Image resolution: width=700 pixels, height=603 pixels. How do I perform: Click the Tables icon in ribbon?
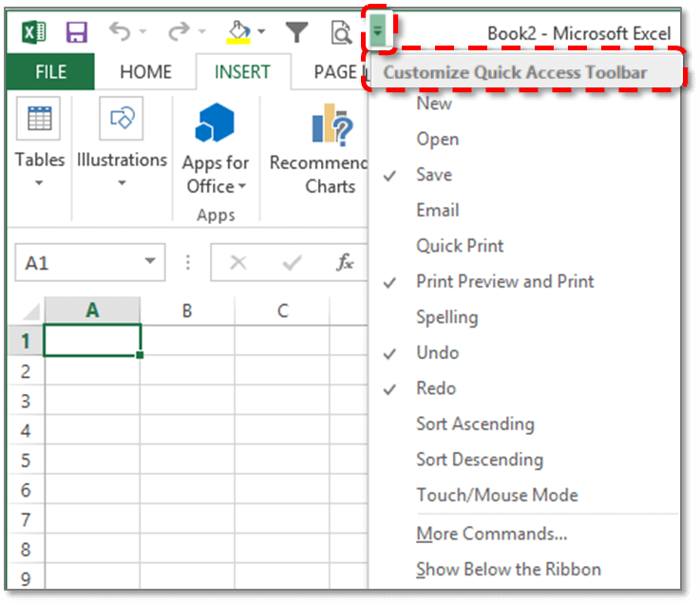coord(39,119)
